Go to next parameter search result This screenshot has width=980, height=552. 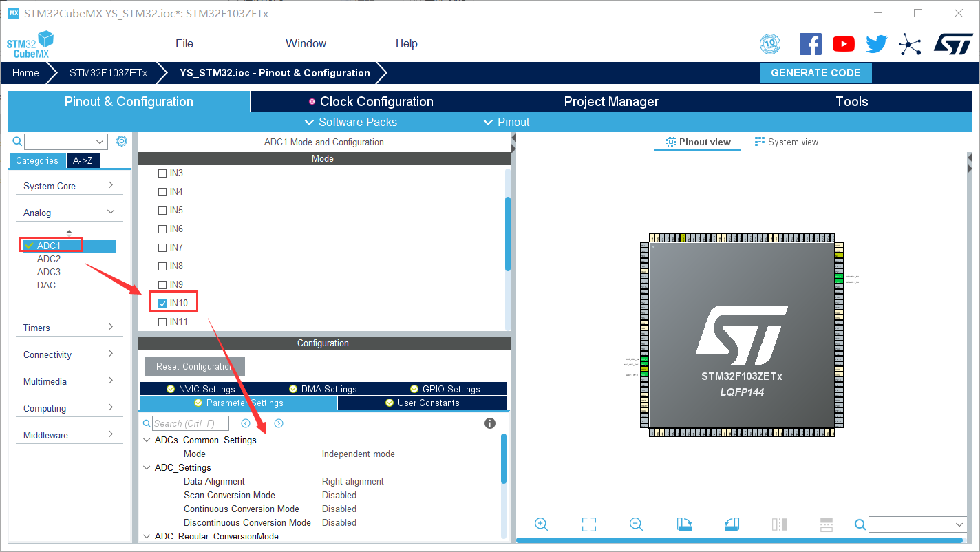click(279, 423)
